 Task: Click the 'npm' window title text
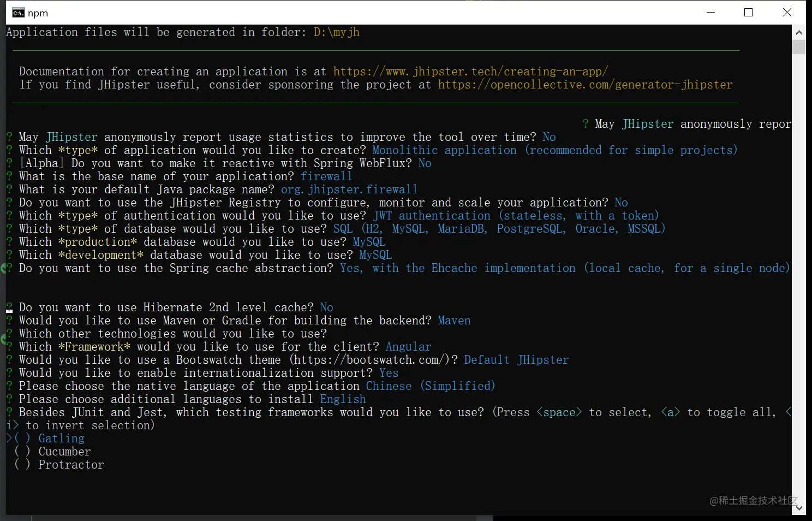tap(38, 13)
